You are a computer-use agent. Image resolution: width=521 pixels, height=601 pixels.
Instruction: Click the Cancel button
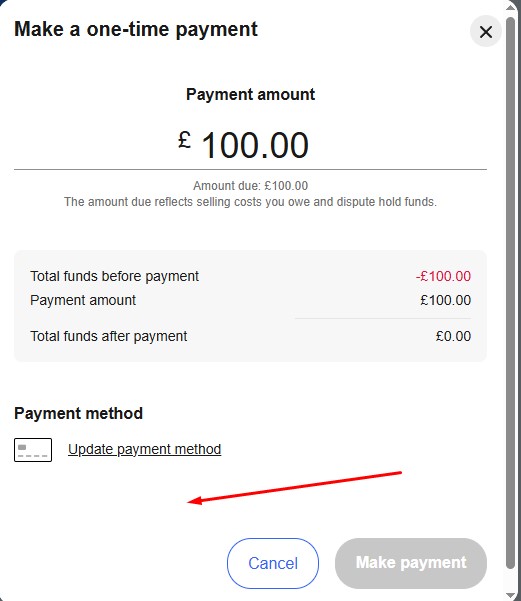tap(273, 563)
